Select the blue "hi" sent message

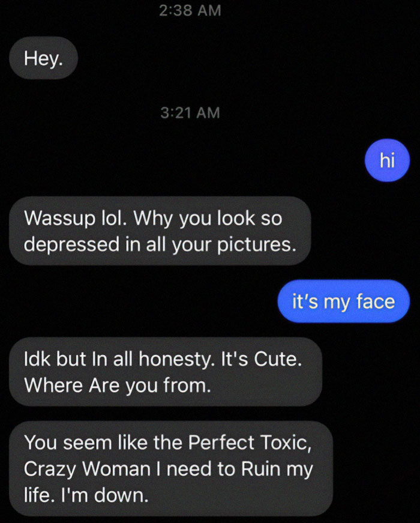click(387, 160)
